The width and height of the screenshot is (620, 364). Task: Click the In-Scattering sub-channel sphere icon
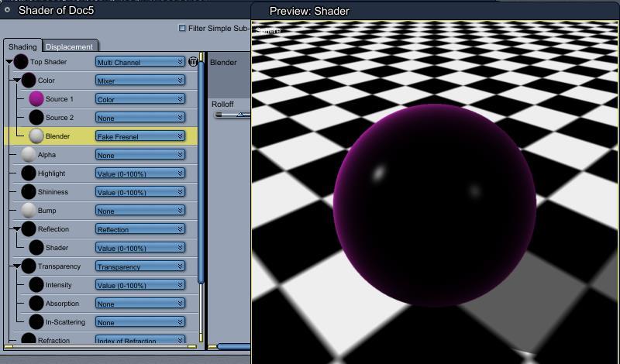[x=36, y=321]
